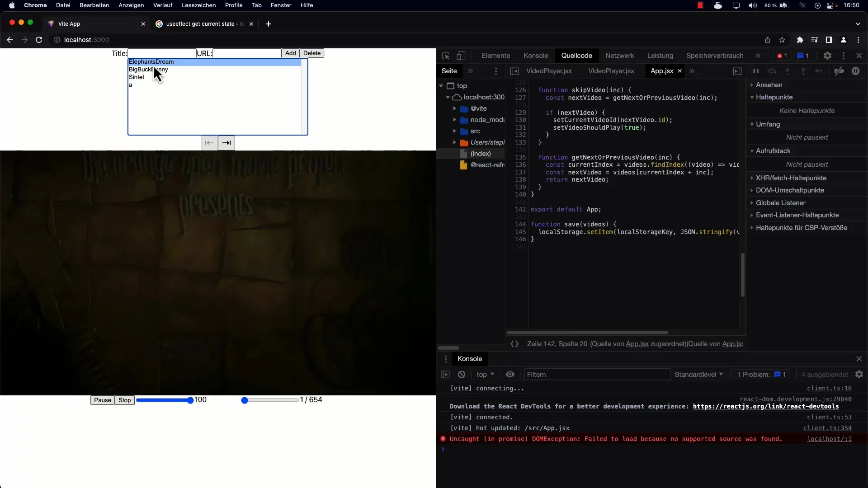Show more DevTools tabs chevron
The image size is (868, 488).
[x=758, y=56]
